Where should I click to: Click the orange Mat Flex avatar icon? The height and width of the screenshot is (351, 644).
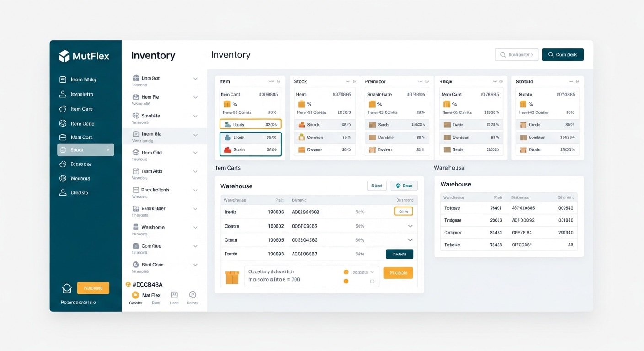(135, 295)
